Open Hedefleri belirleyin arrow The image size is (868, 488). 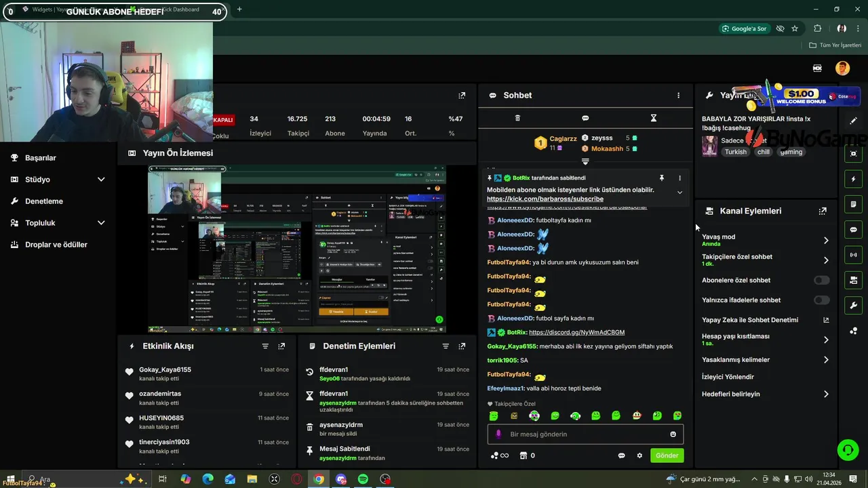click(826, 394)
